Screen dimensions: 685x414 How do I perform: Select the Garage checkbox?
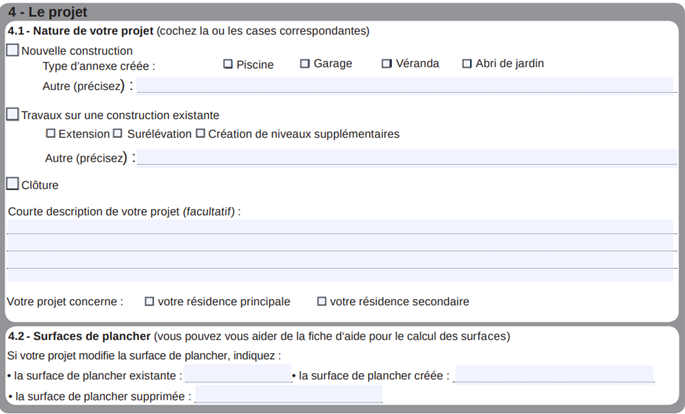[305, 64]
